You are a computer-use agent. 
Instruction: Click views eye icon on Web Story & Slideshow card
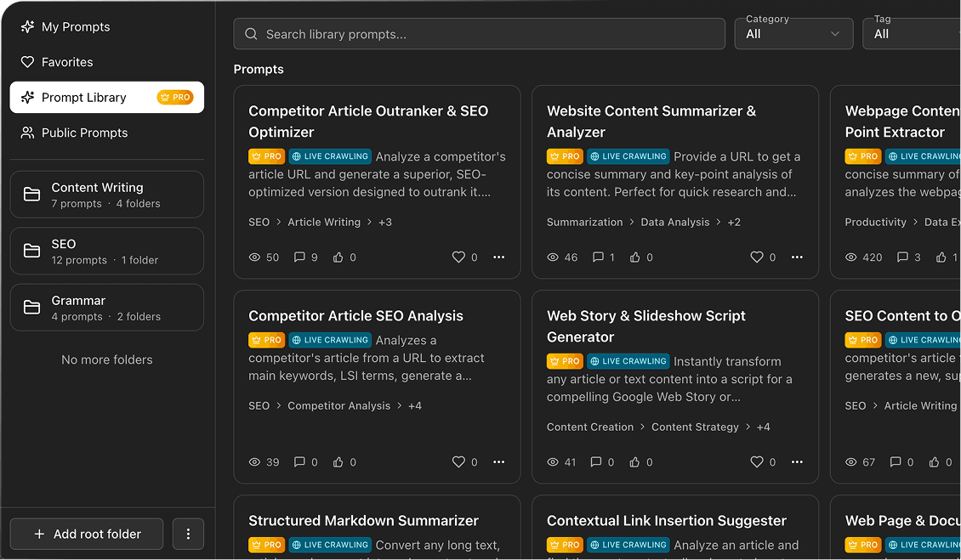553,462
